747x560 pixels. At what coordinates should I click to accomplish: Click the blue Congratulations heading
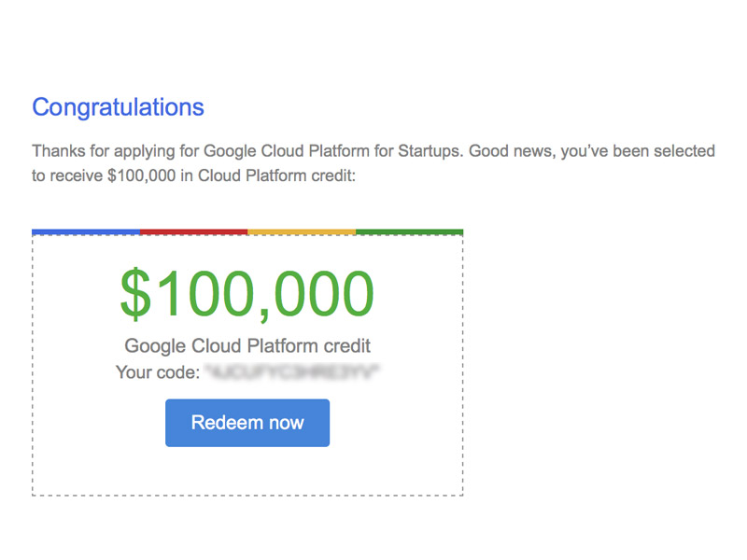tap(118, 106)
